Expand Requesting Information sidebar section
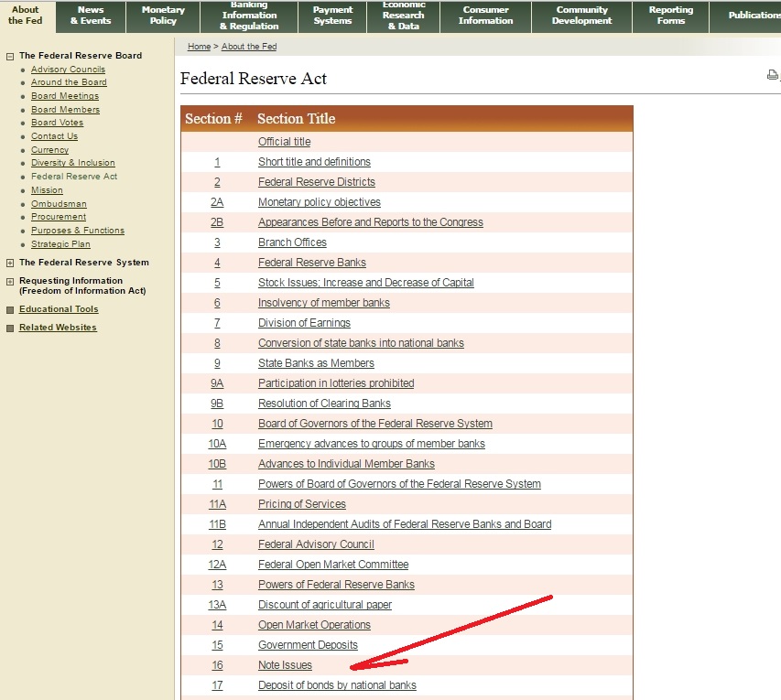This screenshot has width=781, height=700. tap(10, 282)
